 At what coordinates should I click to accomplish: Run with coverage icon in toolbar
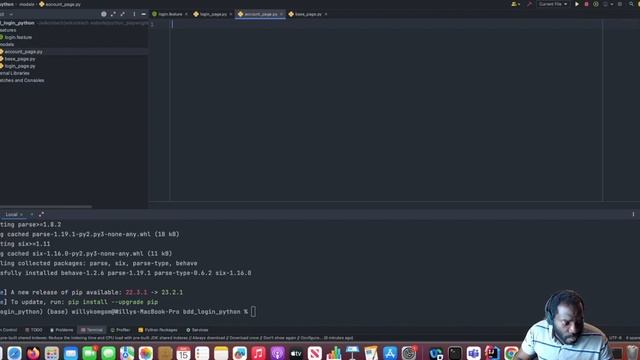tap(596, 4)
